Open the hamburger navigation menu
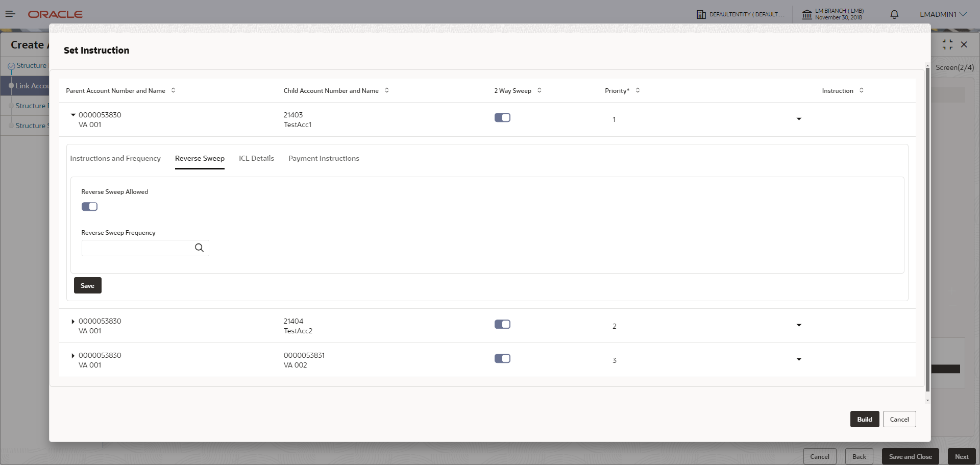The width and height of the screenshot is (980, 465). coord(10,14)
